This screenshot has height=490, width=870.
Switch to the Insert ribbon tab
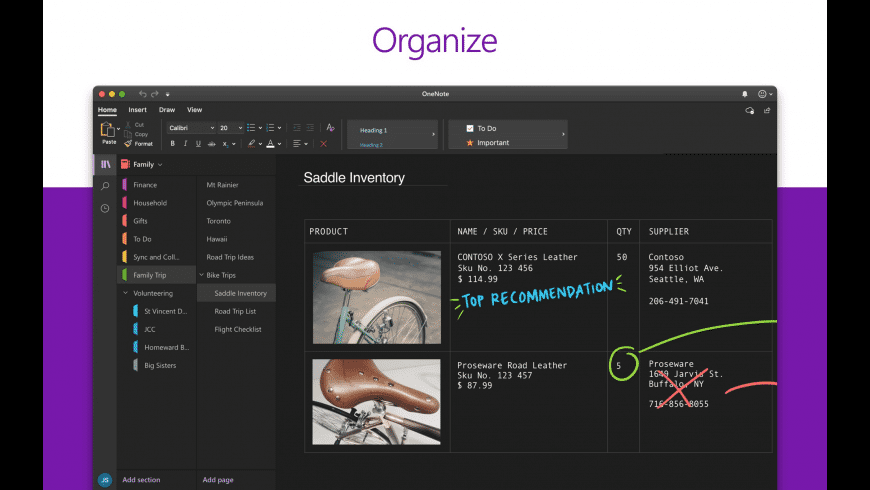(138, 110)
